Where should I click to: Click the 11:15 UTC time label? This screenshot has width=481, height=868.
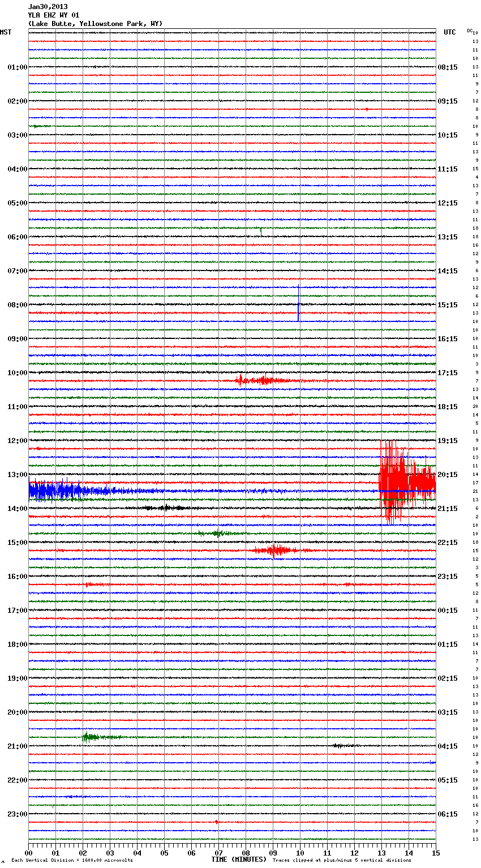[448, 169]
